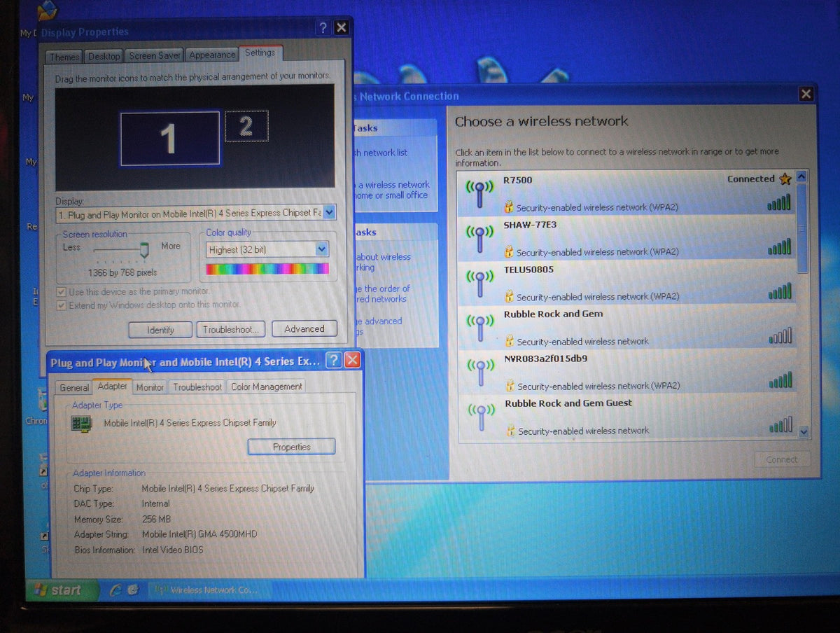This screenshot has height=633, width=840.
Task: Click the second quick launch icon beside Internet Explorer
Action: point(133,590)
